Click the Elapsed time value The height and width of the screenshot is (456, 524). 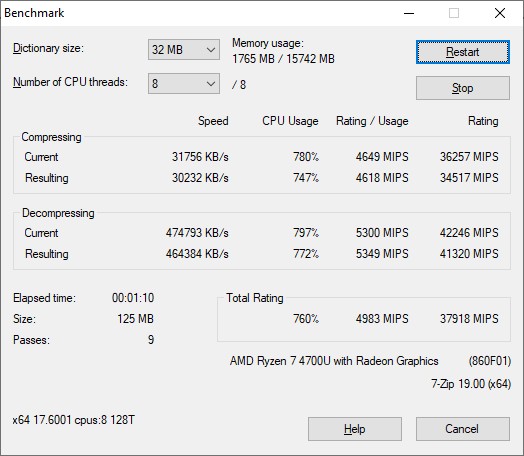tap(133, 298)
